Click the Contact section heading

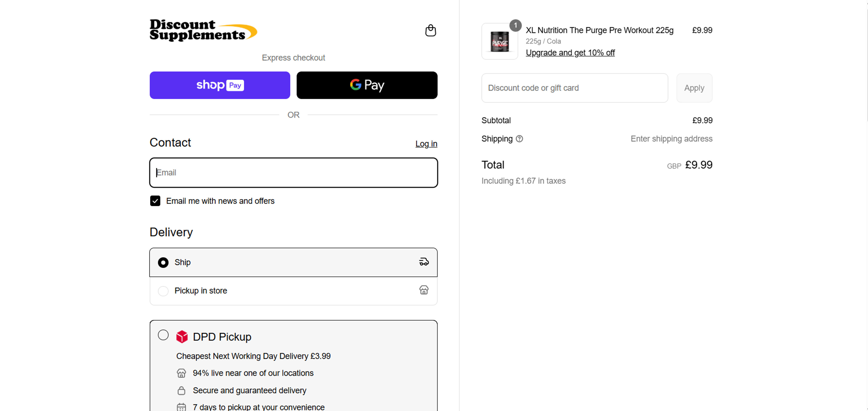170,142
